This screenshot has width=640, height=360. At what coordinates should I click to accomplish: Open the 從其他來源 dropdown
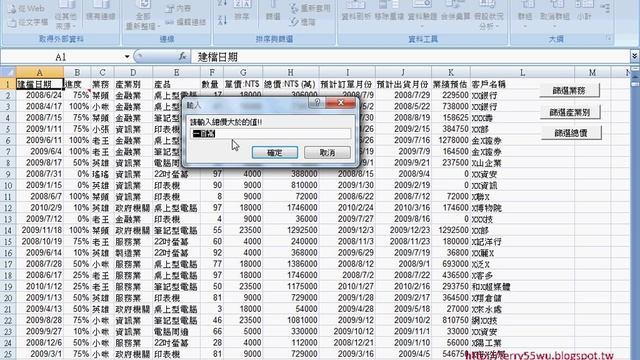(65, 16)
